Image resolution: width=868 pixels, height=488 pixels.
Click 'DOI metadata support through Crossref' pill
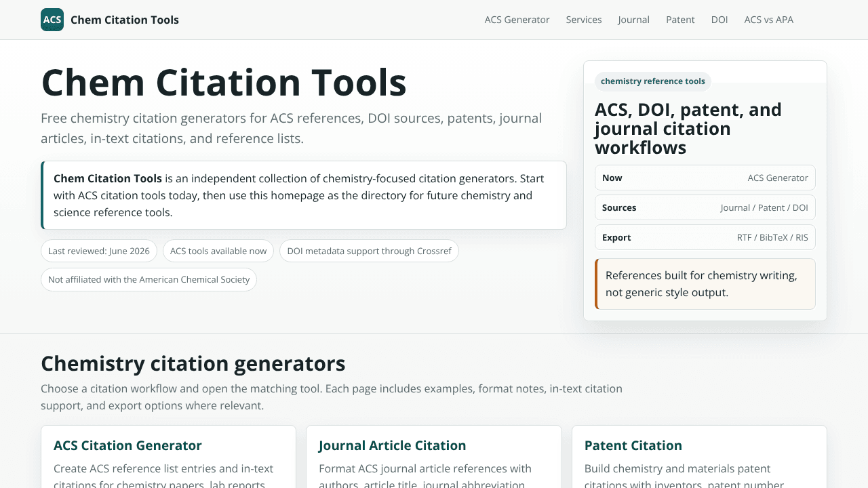(x=370, y=251)
